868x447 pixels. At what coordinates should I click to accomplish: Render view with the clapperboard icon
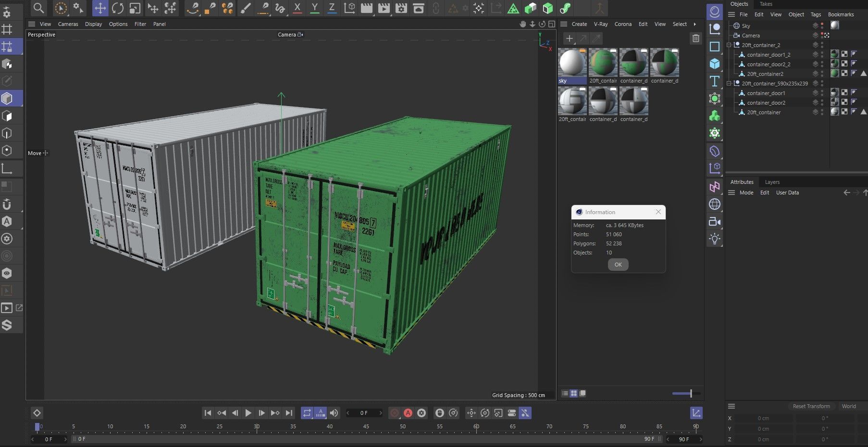tap(367, 8)
